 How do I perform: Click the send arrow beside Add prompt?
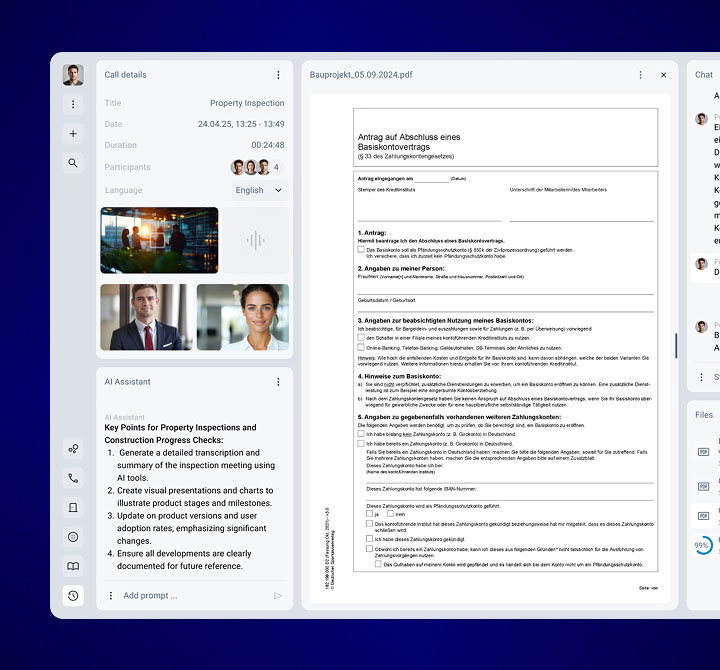click(278, 595)
